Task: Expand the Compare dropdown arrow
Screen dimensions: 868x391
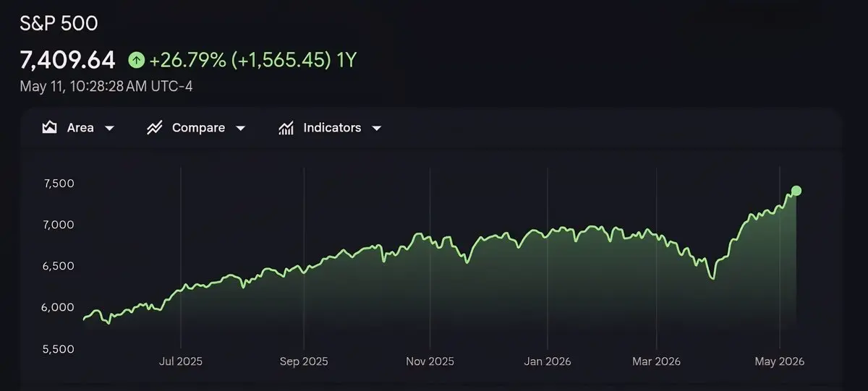Action: pyautogui.click(x=241, y=129)
